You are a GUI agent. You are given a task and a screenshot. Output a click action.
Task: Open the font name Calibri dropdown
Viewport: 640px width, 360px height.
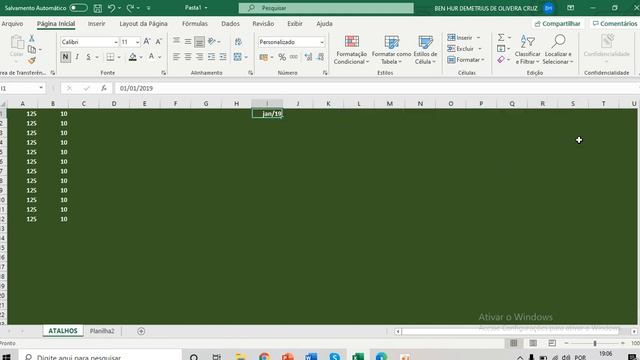tap(116, 42)
